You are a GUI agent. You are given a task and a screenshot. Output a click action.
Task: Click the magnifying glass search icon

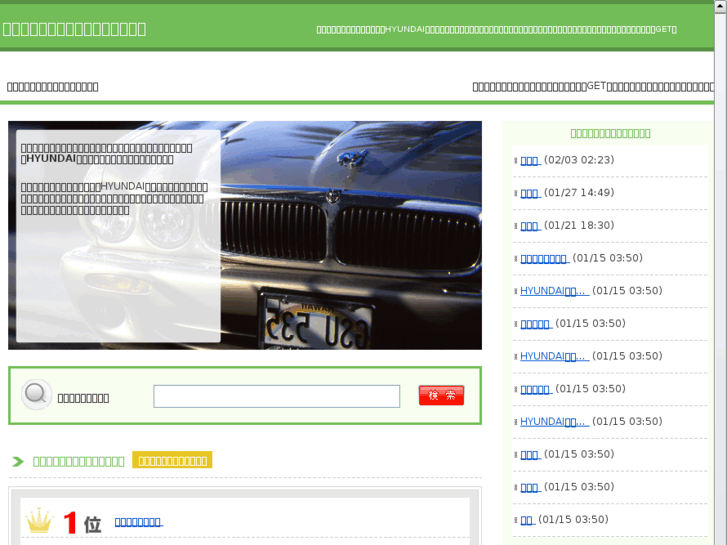pos(36,395)
